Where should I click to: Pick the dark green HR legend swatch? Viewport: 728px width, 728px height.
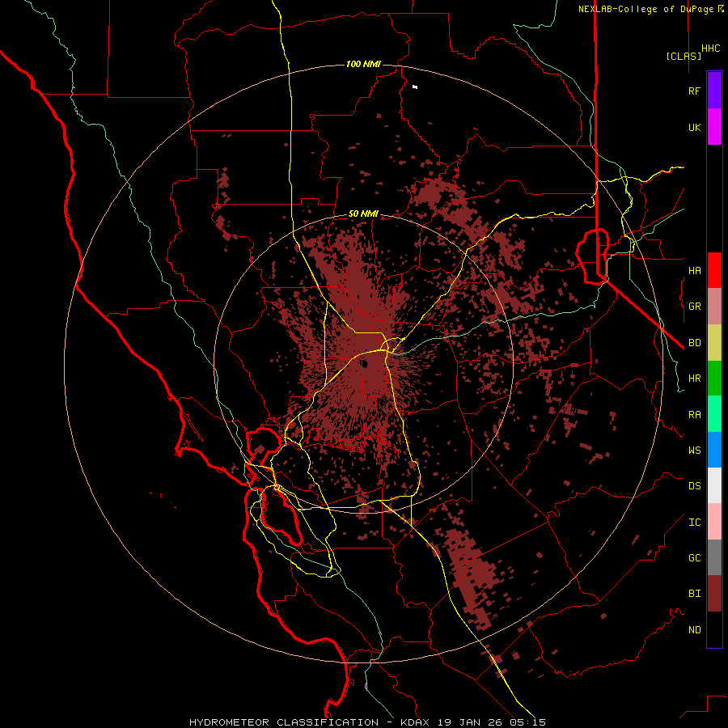(x=714, y=378)
